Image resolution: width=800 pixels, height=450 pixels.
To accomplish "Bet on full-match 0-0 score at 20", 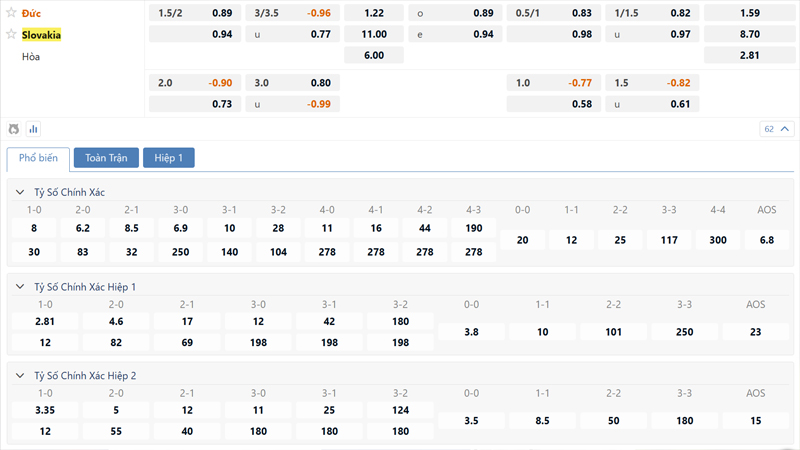I will coord(522,240).
